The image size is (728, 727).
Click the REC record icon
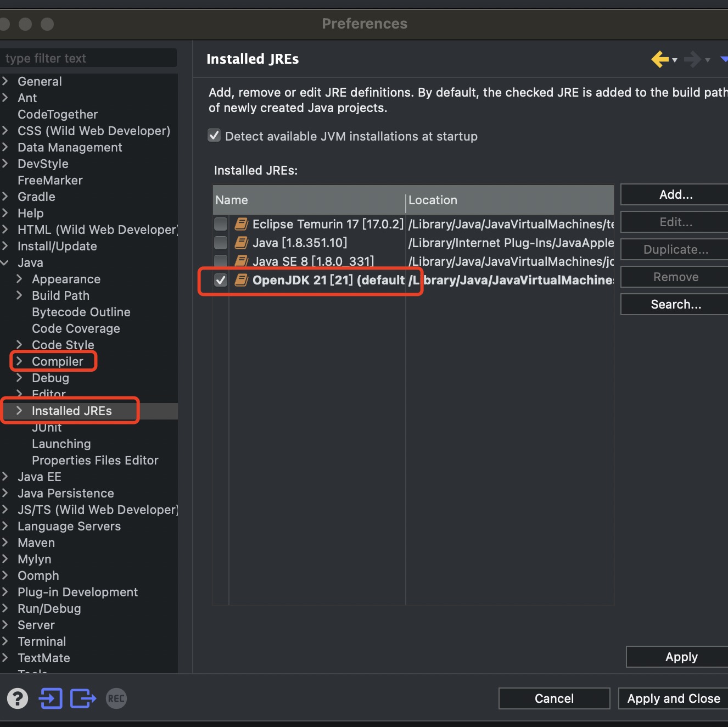pyautogui.click(x=116, y=698)
